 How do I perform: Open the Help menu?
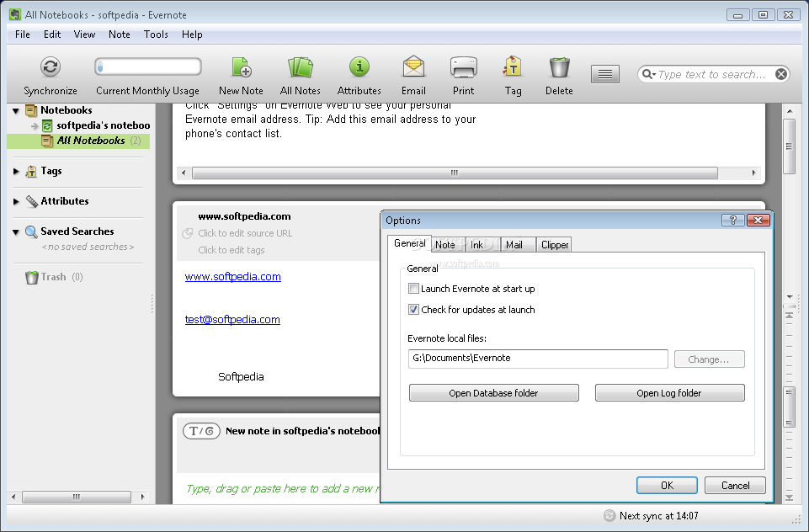coord(192,35)
